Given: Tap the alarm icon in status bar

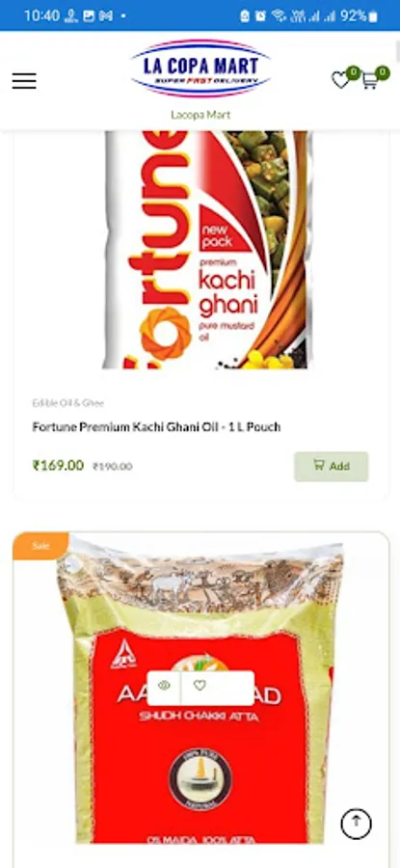Looking at the screenshot, I should coord(260,15).
